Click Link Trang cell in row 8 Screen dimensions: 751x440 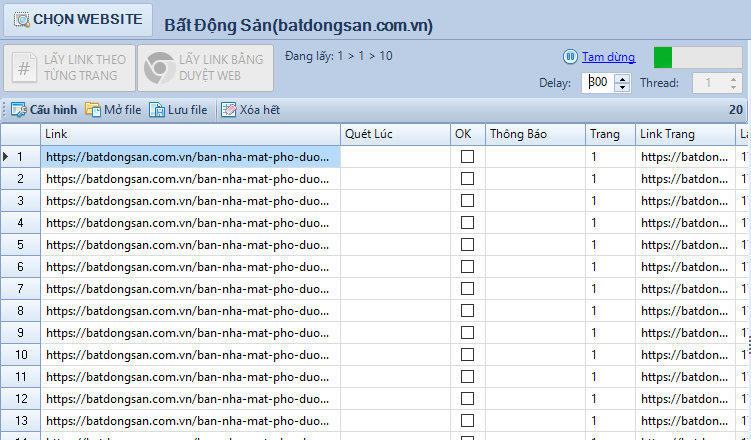point(685,311)
